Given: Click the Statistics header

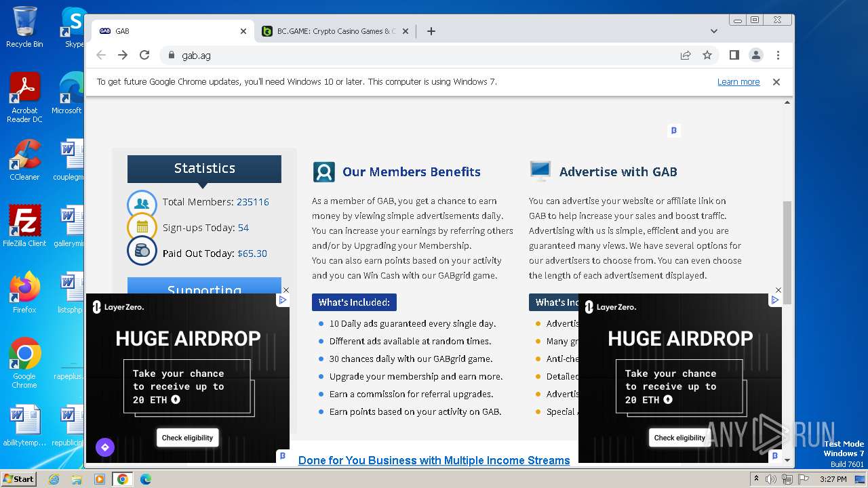Looking at the screenshot, I should coord(204,168).
